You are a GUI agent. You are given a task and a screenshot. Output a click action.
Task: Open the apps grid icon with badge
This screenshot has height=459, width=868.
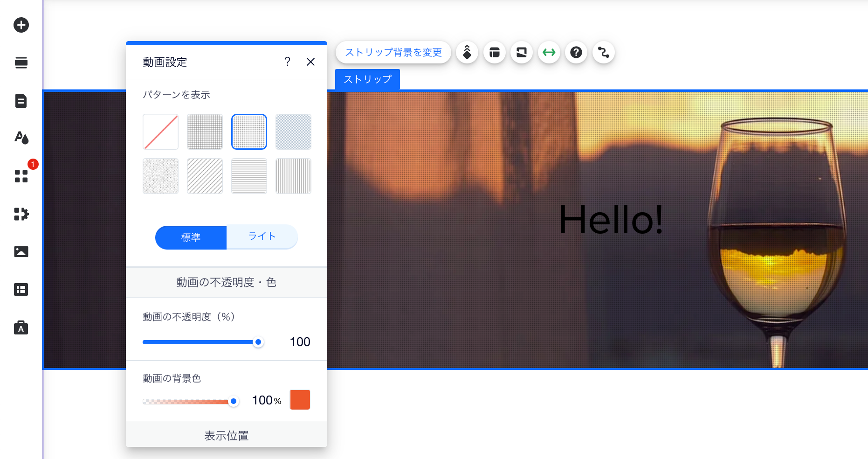[x=21, y=176]
